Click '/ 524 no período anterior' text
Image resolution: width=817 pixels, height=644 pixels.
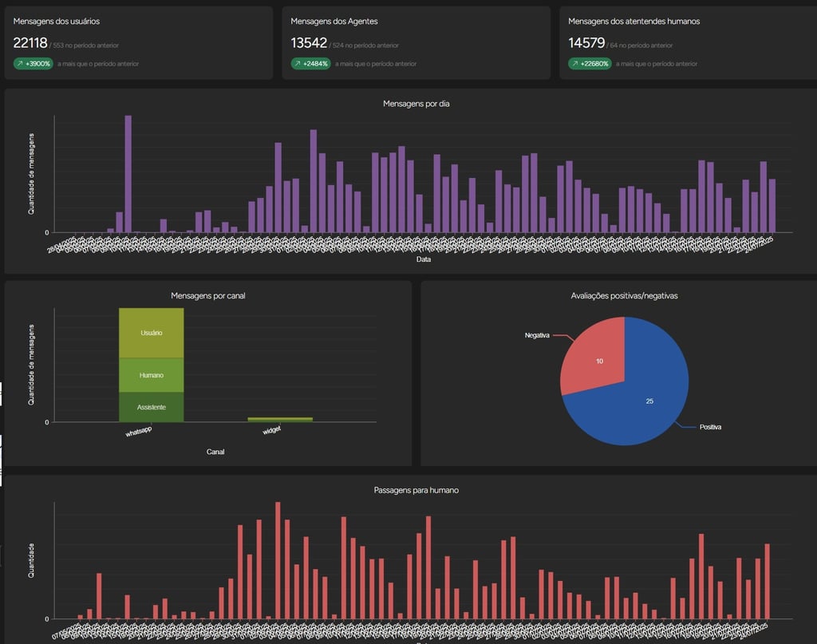(x=364, y=45)
